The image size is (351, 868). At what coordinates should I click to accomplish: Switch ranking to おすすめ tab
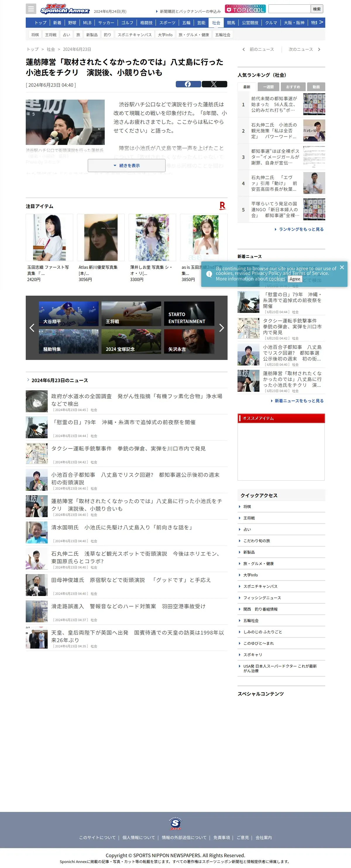[x=293, y=87]
